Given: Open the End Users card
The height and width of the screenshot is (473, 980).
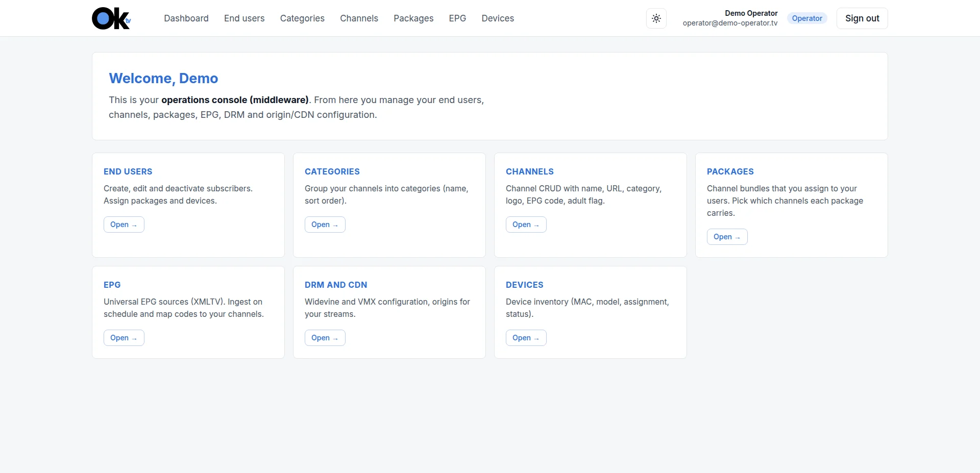Looking at the screenshot, I should tap(124, 225).
